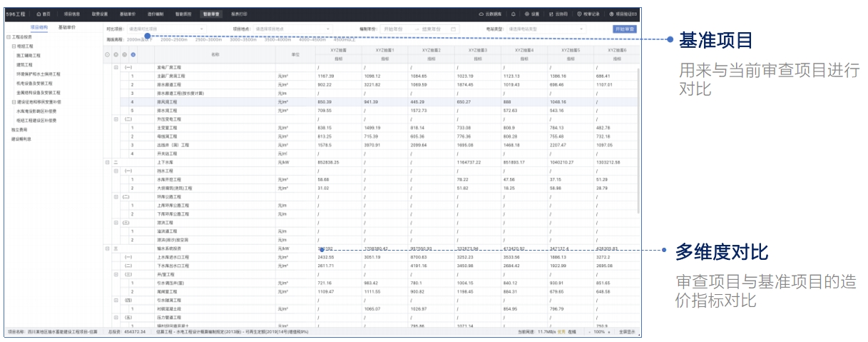The height and width of the screenshot is (342, 868).
Task: Select 建设期利息 in tree
Action: pyautogui.click(x=21, y=139)
